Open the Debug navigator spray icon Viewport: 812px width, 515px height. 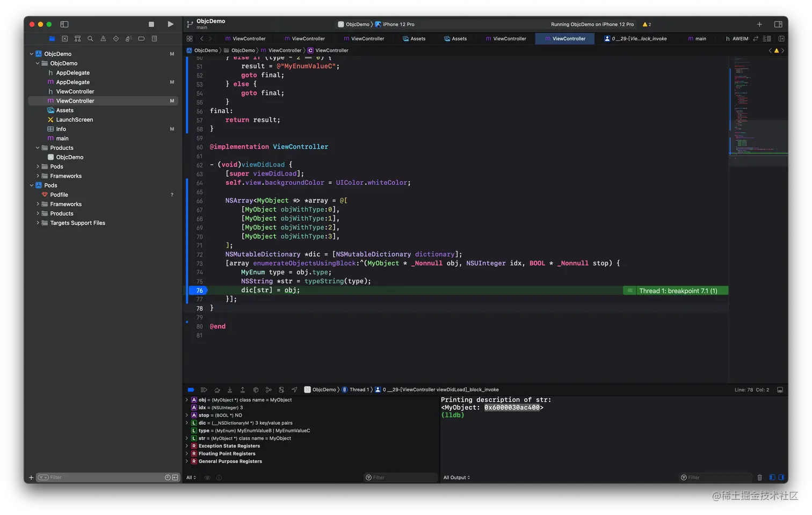128,39
